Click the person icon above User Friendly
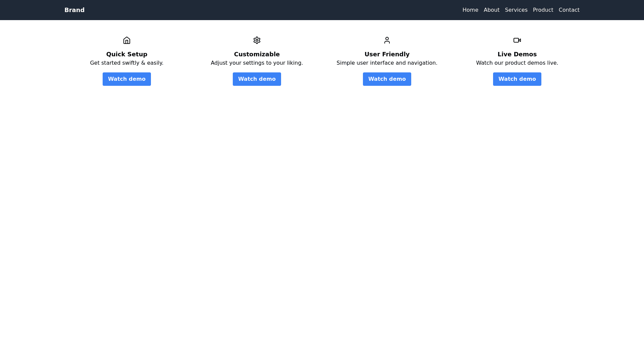The width and height of the screenshot is (644, 362). [x=387, y=40]
